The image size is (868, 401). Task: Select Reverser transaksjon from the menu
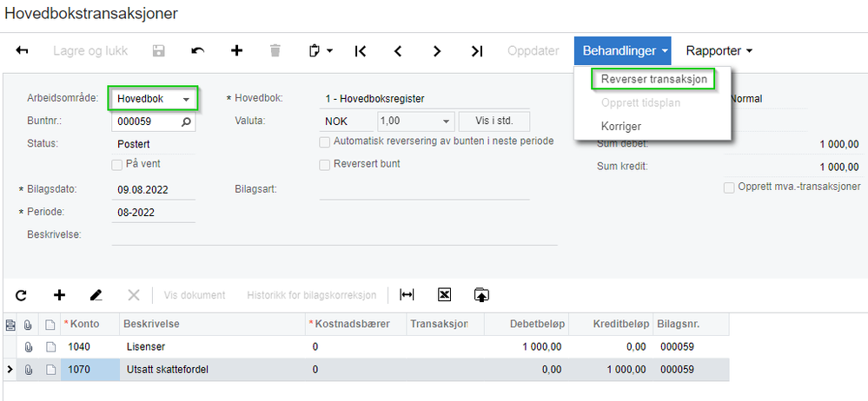coord(653,79)
